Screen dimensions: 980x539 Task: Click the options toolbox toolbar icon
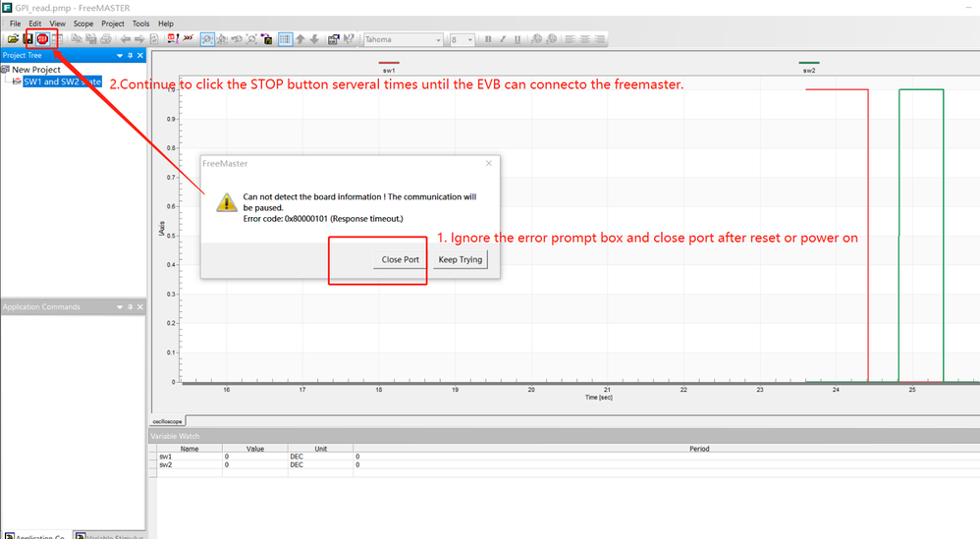(x=333, y=38)
